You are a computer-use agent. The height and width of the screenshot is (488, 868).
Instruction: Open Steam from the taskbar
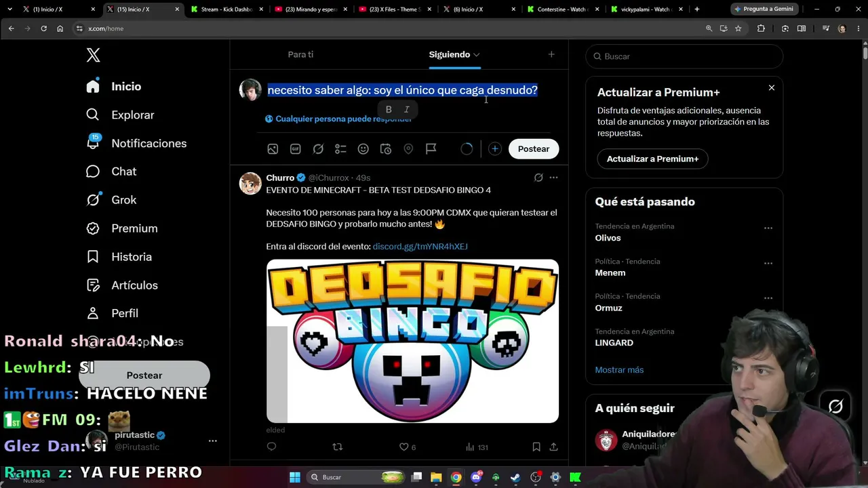pyautogui.click(x=516, y=477)
